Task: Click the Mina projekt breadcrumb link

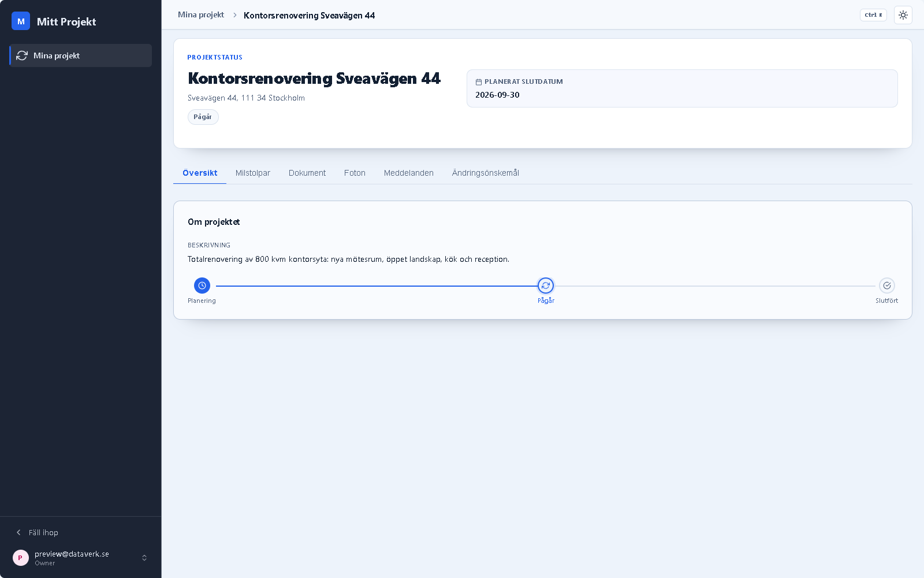Action: [201, 15]
